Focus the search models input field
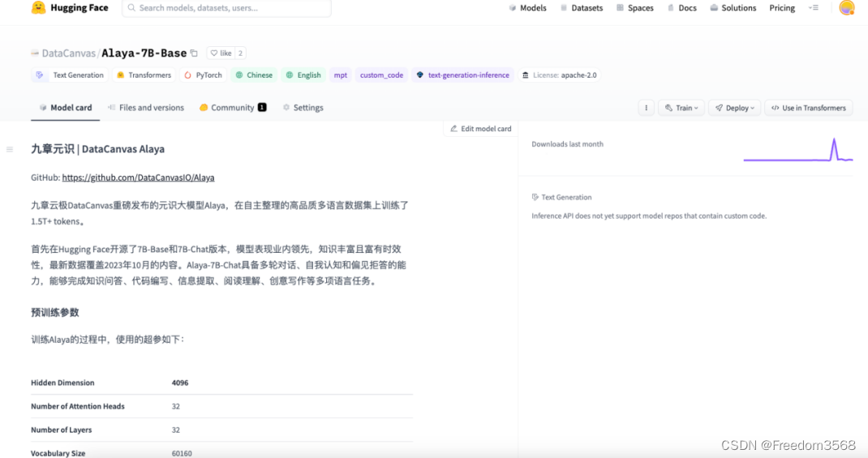 pos(226,8)
